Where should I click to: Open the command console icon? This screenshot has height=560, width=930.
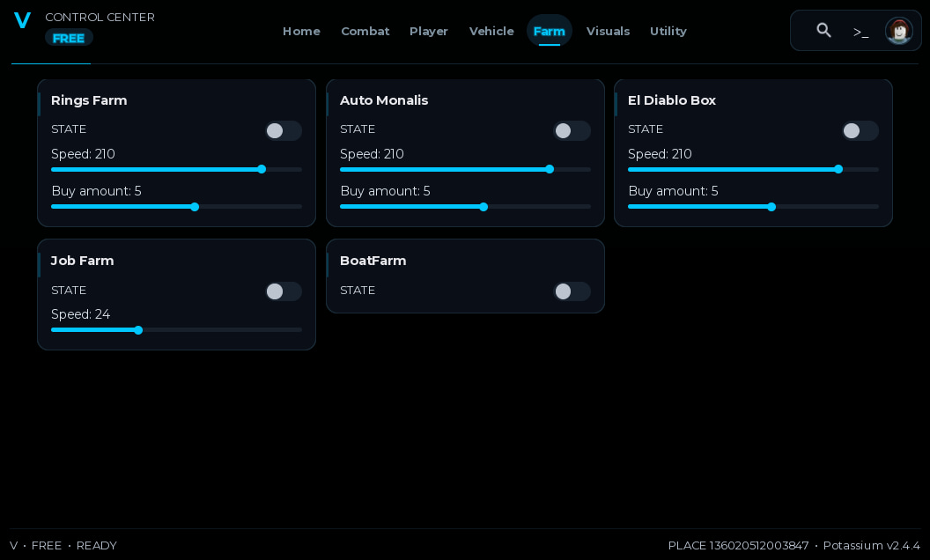[860, 32]
